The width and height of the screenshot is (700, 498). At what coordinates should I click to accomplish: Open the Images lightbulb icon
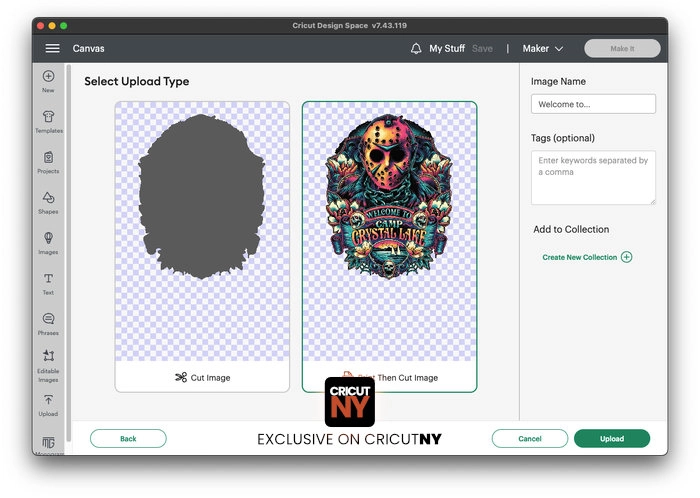pos(48,238)
